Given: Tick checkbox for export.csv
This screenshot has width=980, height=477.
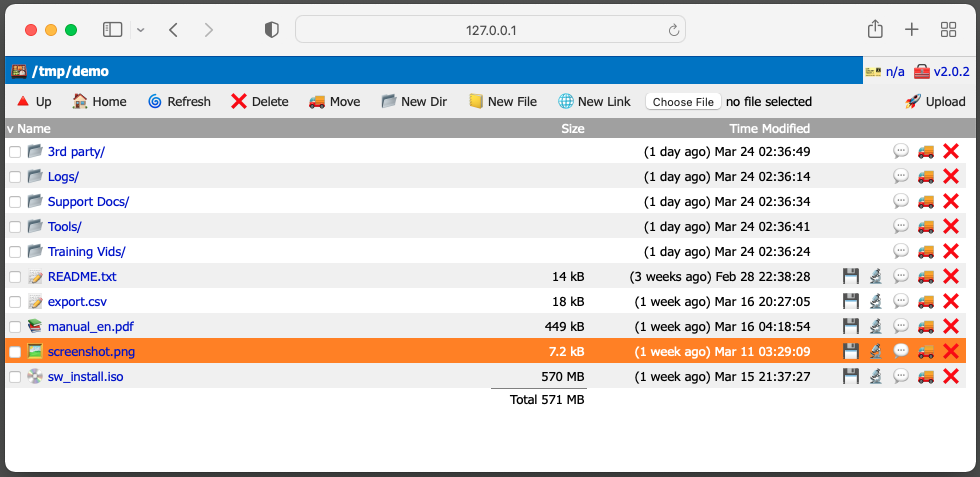Looking at the screenshot, I should [15, 301].
